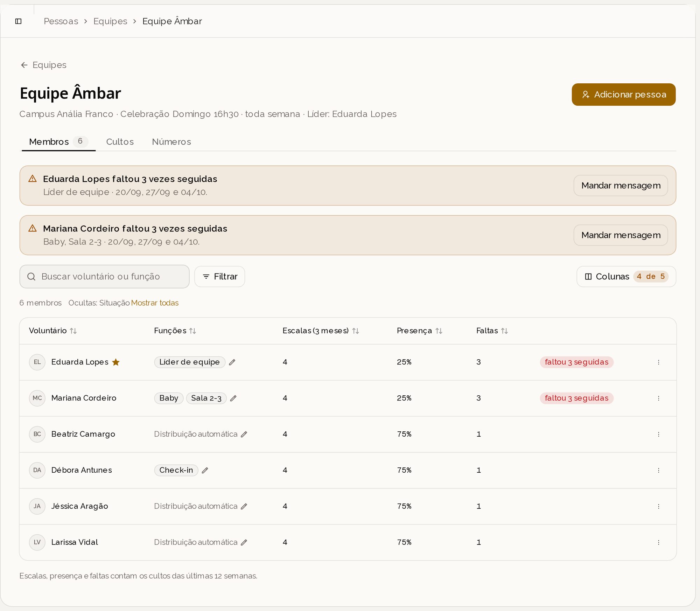Click Mostrar todas hidden columns link
700x611 pixels.
point(155,303)
